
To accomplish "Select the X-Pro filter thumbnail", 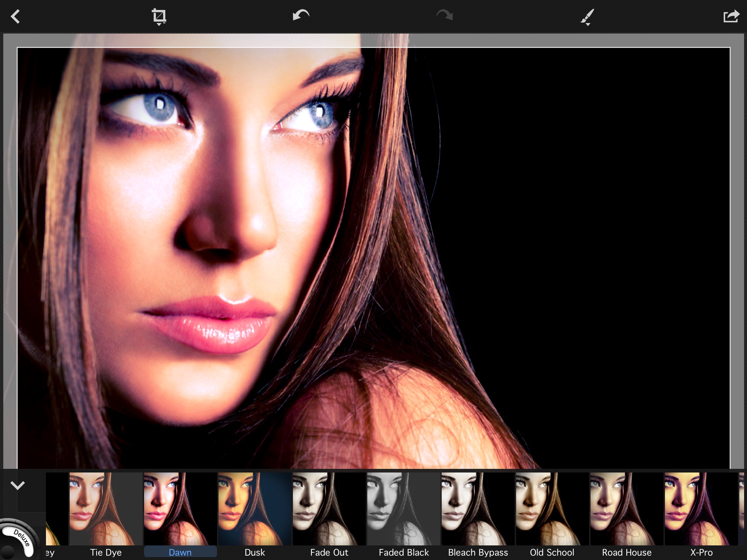I will (x=701, y=509).
